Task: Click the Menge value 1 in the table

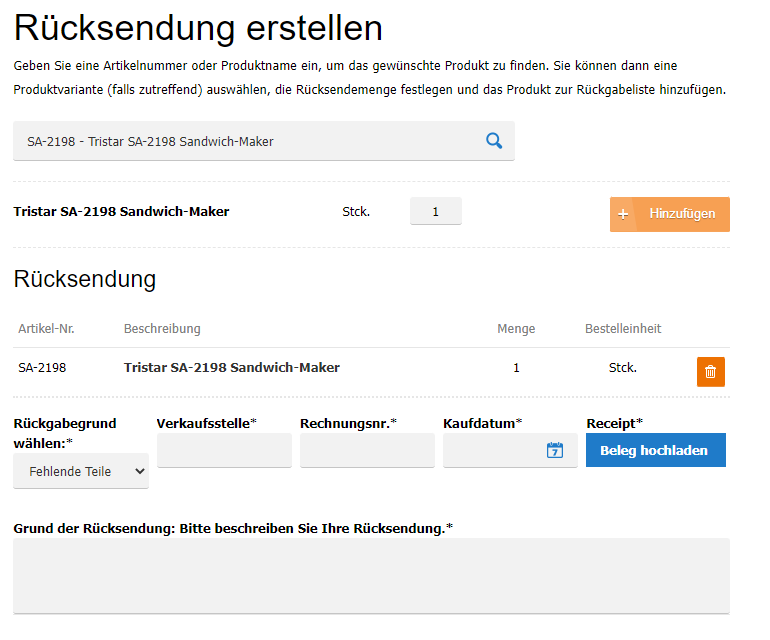Action: [x=516, y=367]
